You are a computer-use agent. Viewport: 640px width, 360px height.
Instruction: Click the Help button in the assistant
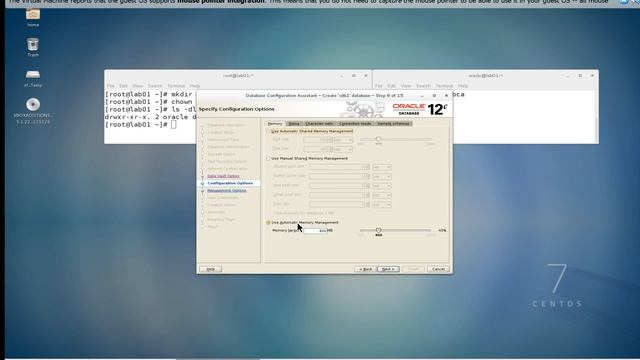point(211,269)
